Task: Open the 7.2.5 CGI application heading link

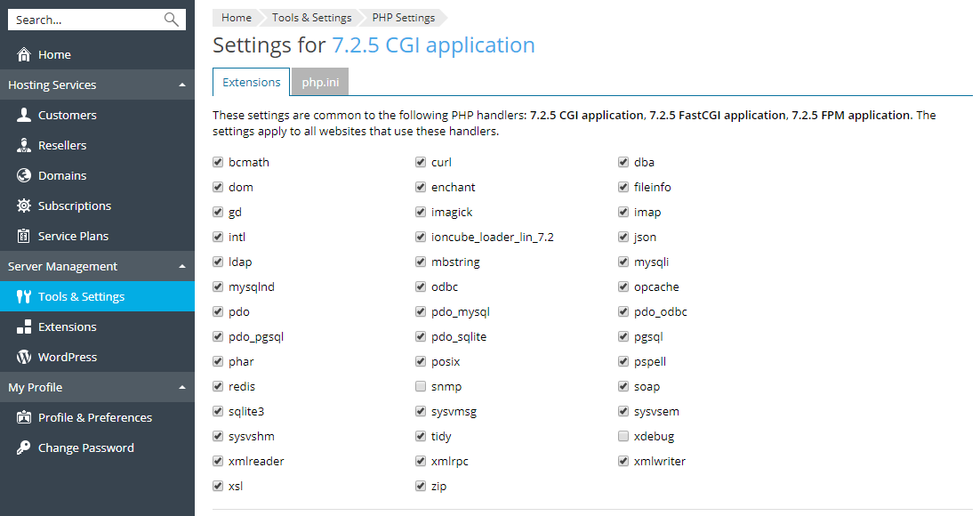Action: pos(433,45)
